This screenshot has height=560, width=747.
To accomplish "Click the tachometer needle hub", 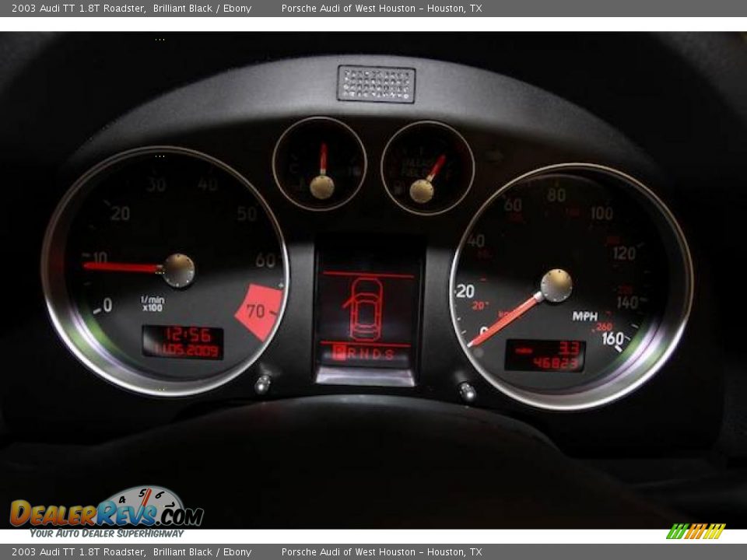I will point(179,271).
